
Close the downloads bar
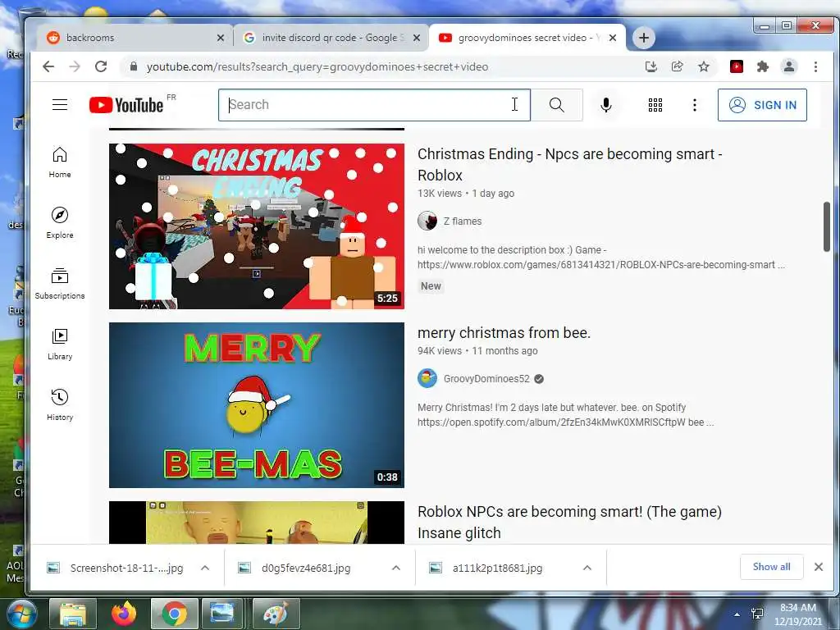(819, 567)
